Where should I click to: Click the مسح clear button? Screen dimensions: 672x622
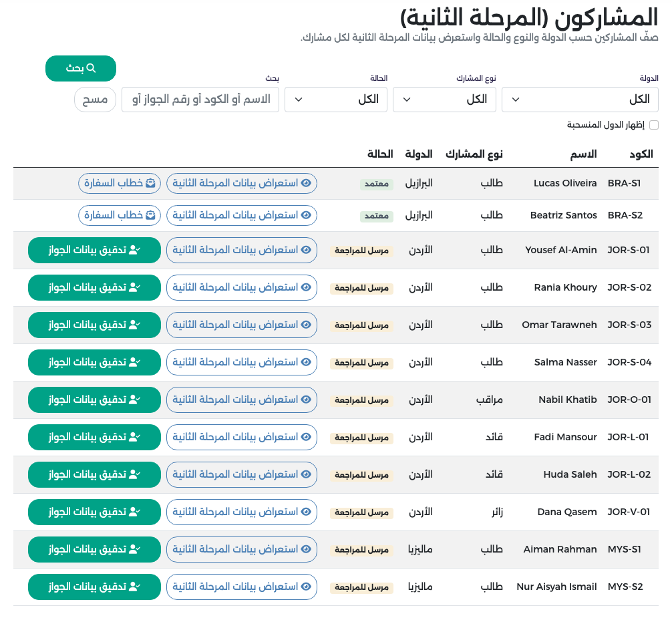coord(95,100)
